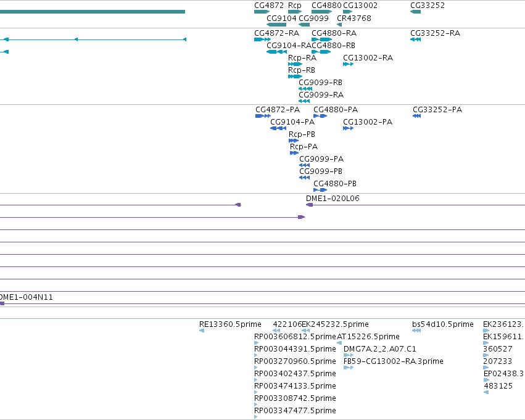
Task: Click the CG33252 gene label
Action: tap(428, 6)
